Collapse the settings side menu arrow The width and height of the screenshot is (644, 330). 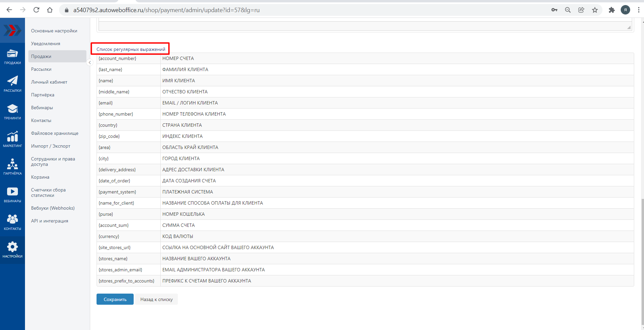(90, 62)
